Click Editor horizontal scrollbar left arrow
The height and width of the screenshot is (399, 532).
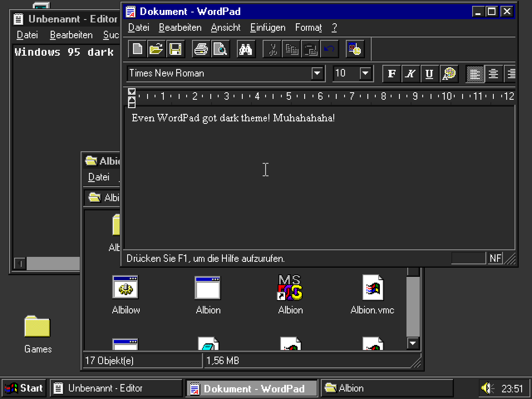(20, 263)
